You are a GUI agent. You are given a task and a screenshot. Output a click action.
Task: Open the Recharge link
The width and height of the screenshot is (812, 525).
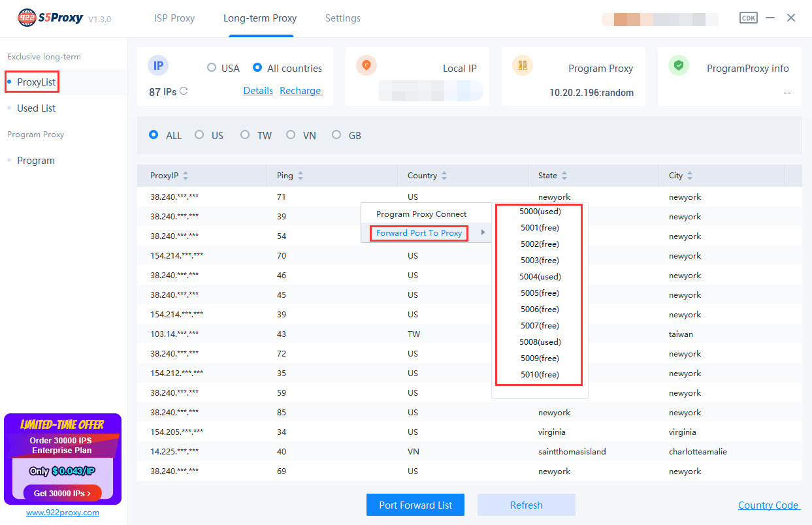pyautogui.click(x=301, y=91)
